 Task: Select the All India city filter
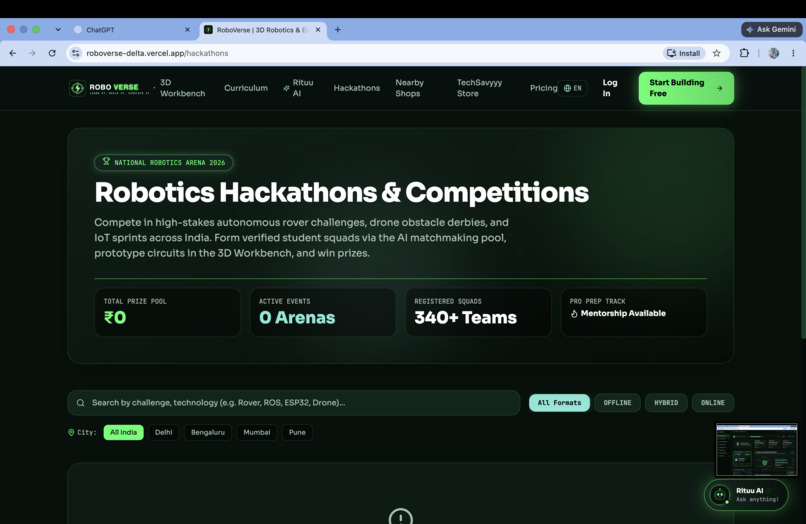[123, 432]
